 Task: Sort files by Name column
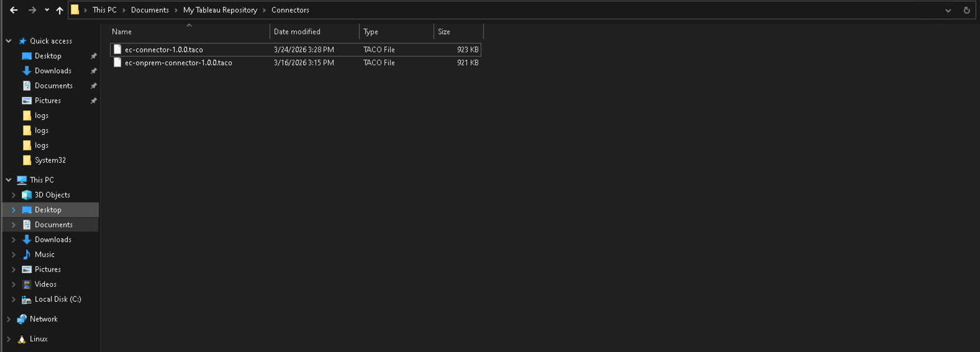[x=189, y=32]
